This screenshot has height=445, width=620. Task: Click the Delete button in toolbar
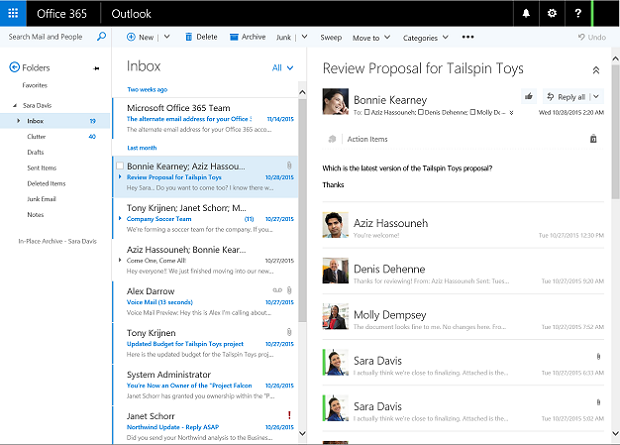tap(199, 37)
